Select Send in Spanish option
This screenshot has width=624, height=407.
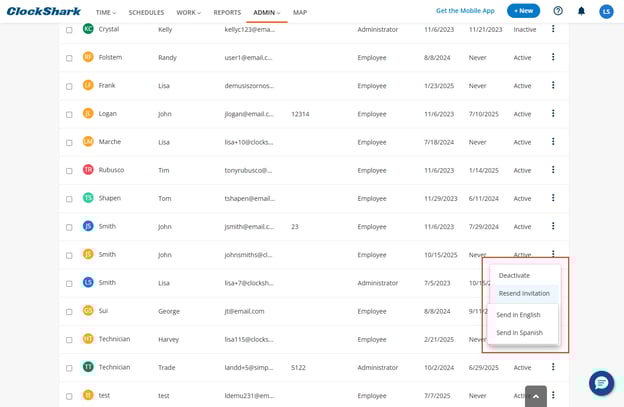[519, 332]
